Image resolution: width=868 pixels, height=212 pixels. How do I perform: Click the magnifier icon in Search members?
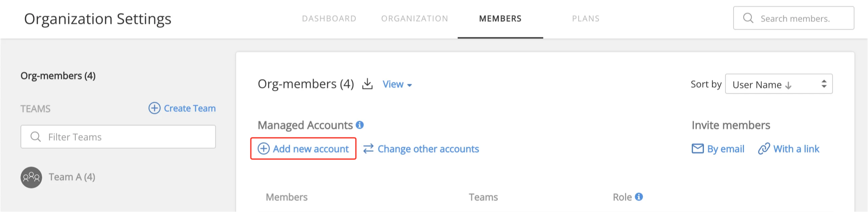click(748, 18)
